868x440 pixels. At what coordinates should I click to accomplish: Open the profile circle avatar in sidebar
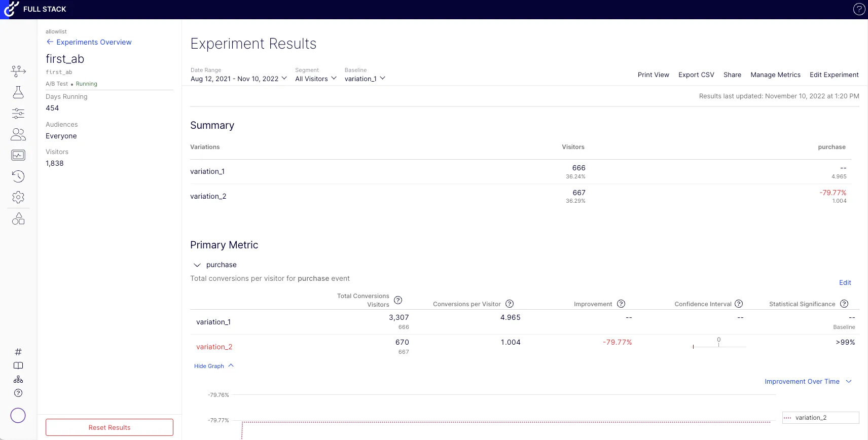18,416
